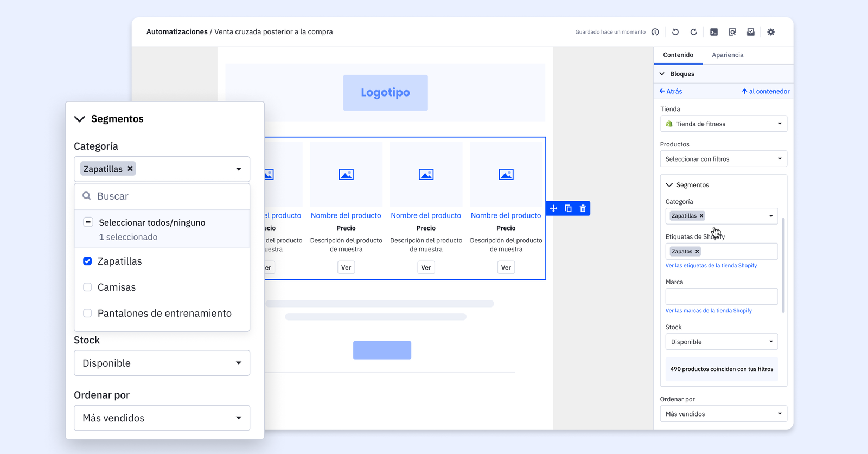Open the preview magnifier icon
The width and height of the screenshot is (868, 454).
point(732,32)
